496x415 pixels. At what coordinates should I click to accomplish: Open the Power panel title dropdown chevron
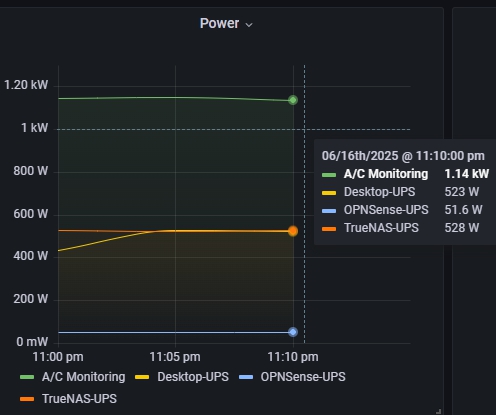click(249, 25)
